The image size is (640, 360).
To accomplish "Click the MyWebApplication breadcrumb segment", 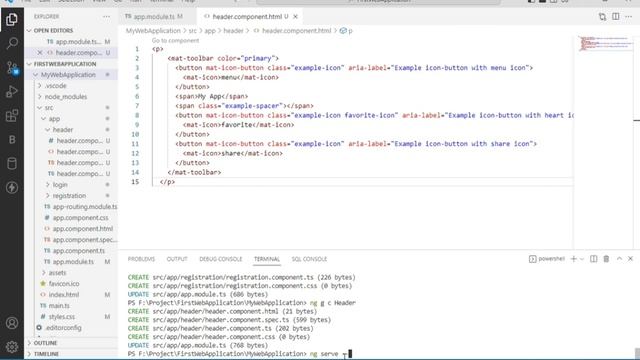I will [x=153, y=31].
